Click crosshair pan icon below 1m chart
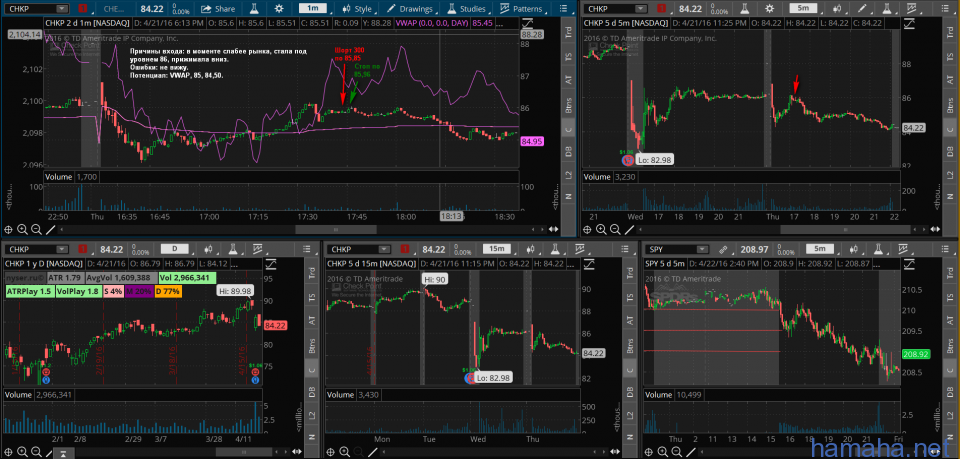The image size is (960, 459). click(9, 230)
